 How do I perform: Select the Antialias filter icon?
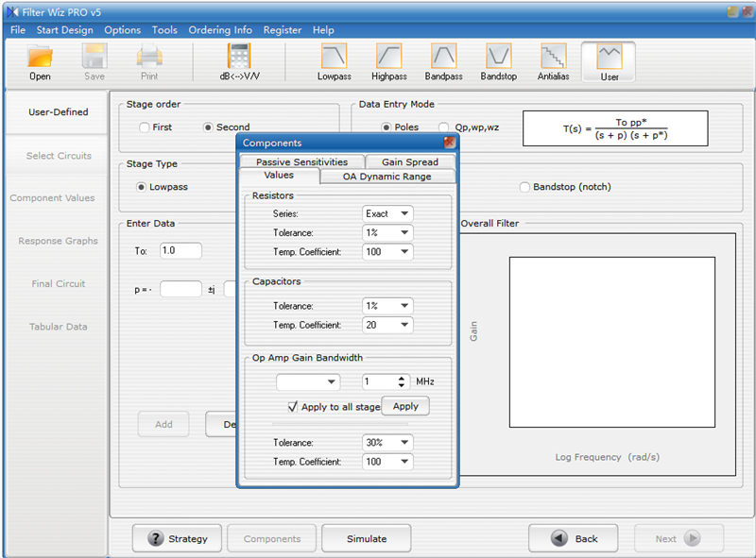(x=554, y=57)
